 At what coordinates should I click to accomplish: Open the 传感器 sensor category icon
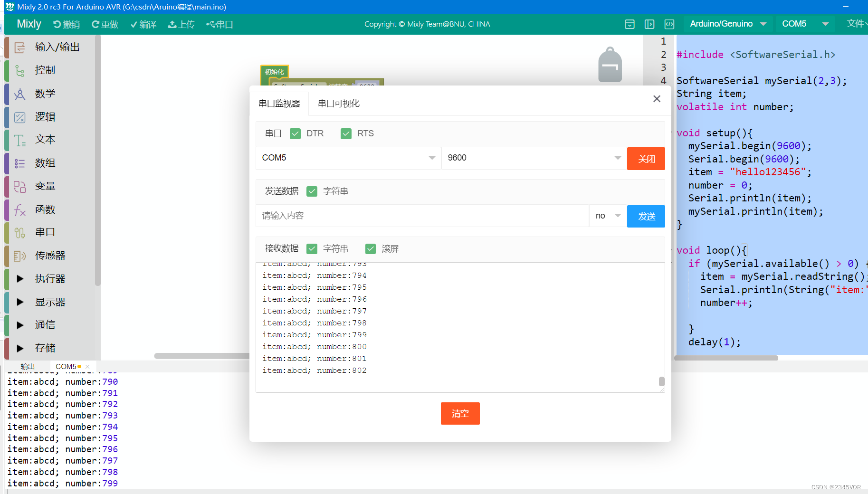pos(19,256)
